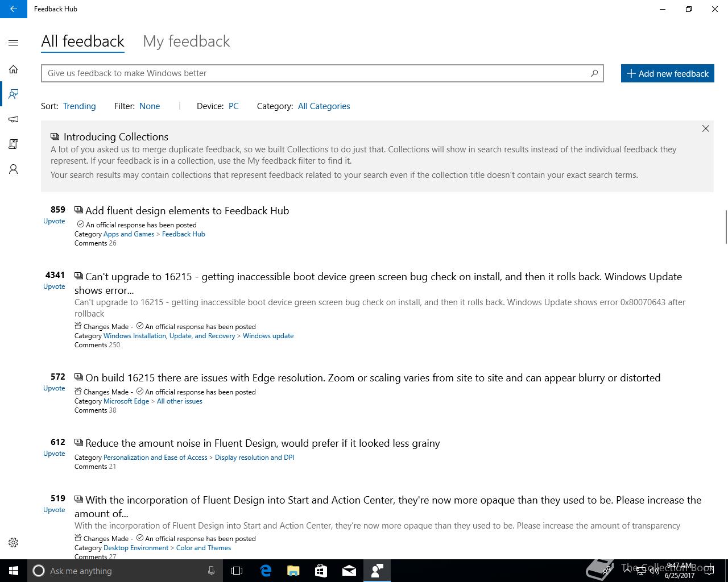The width and height of the screenshot is (728, 582).
Task: Open File Explorer from taskbar
Action: point(293,571)
